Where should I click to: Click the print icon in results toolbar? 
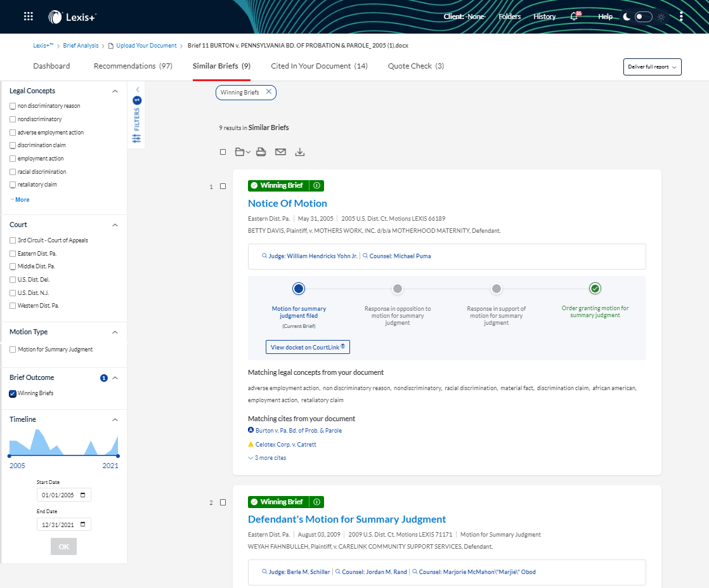261,152
